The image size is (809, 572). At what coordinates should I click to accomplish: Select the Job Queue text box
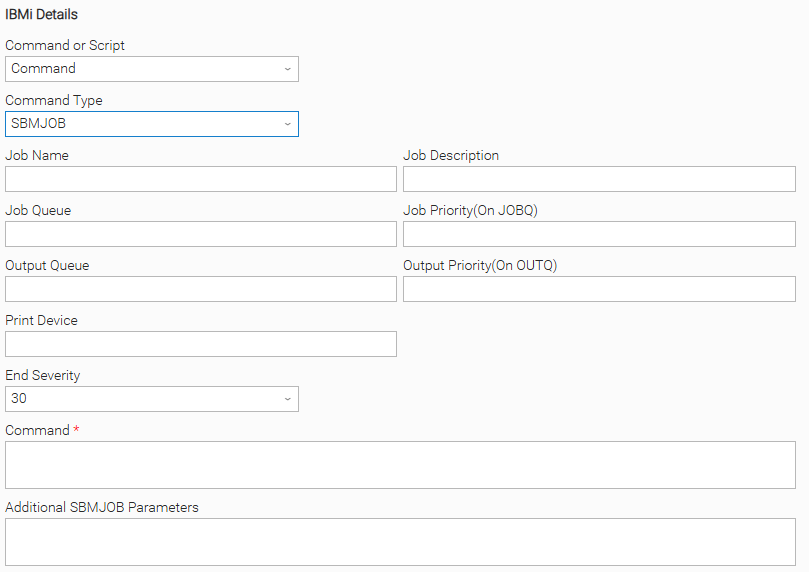201,234
